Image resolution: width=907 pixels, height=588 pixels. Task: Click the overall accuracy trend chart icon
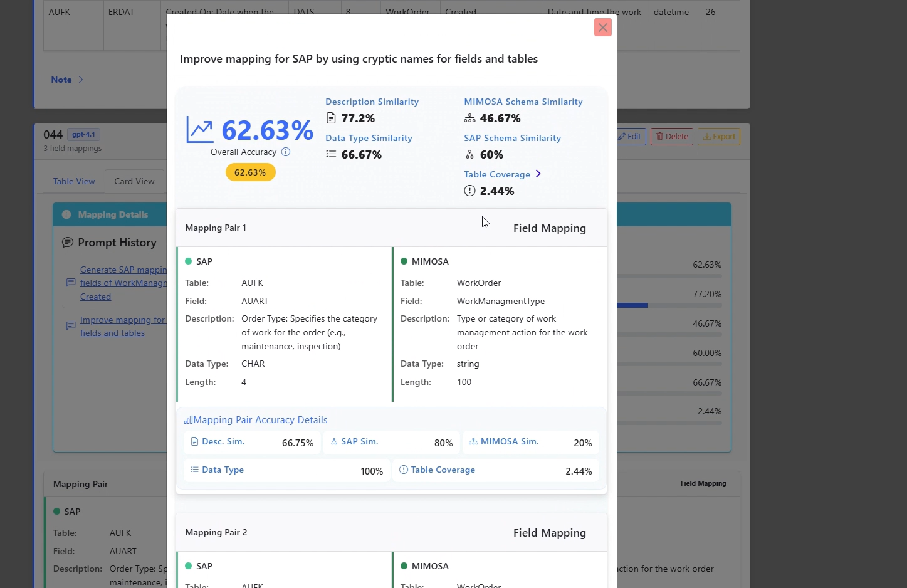(x=200, y=130)
